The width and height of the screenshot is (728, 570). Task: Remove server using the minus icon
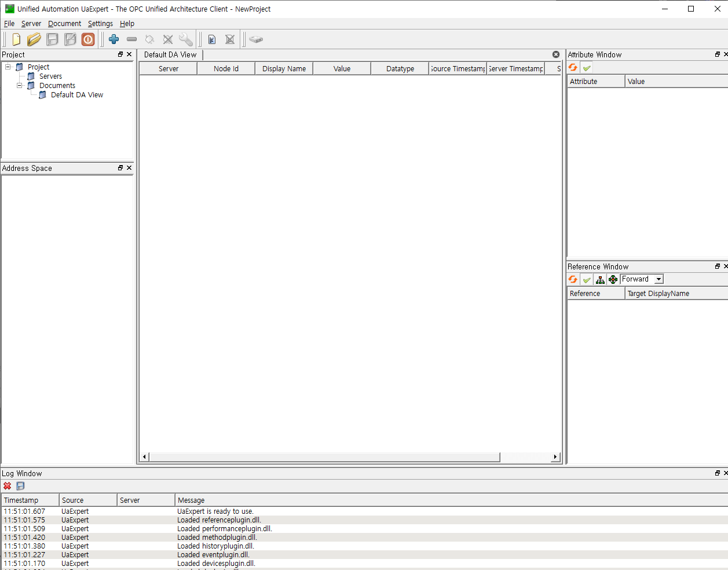(x=132, y=39)
